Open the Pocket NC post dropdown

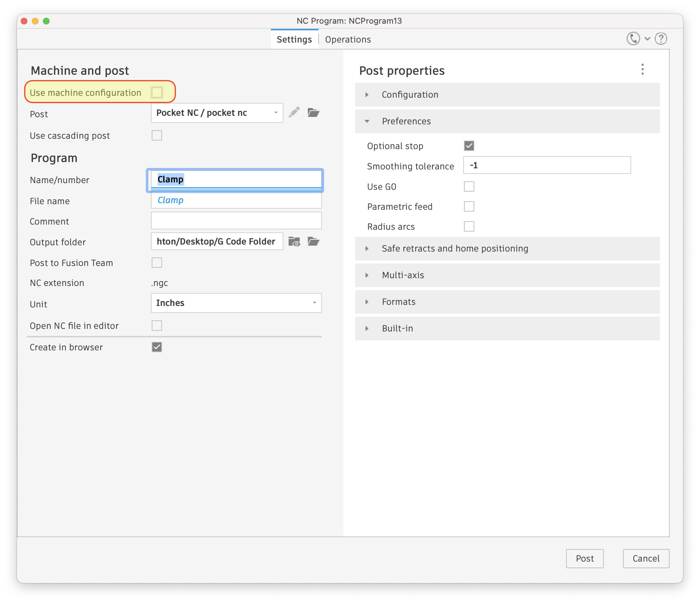pyautogui.click(x=217, y=112)
